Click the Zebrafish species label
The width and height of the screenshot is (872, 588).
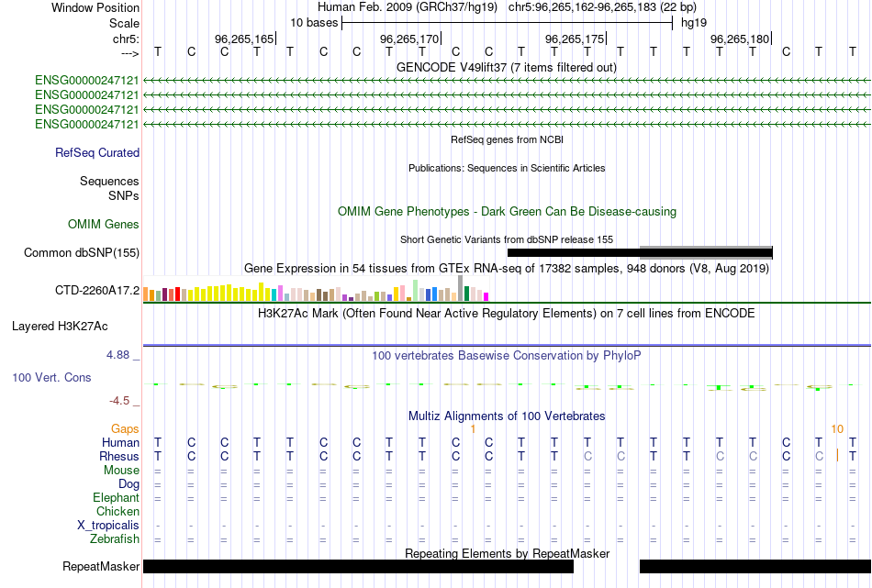[x=115, y=539]
